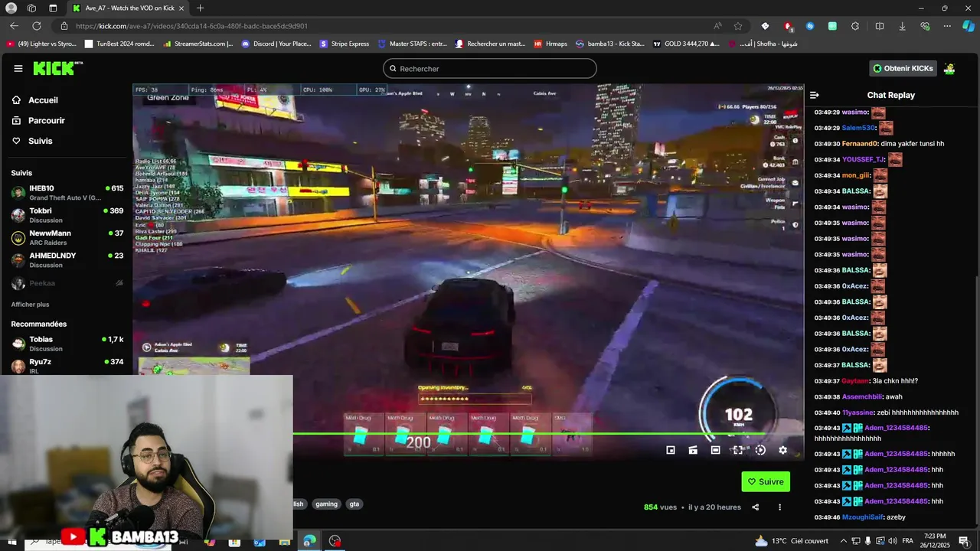Open the Discord bookmark
This screenshot has width=980, height=551.
tap(276, 44)
